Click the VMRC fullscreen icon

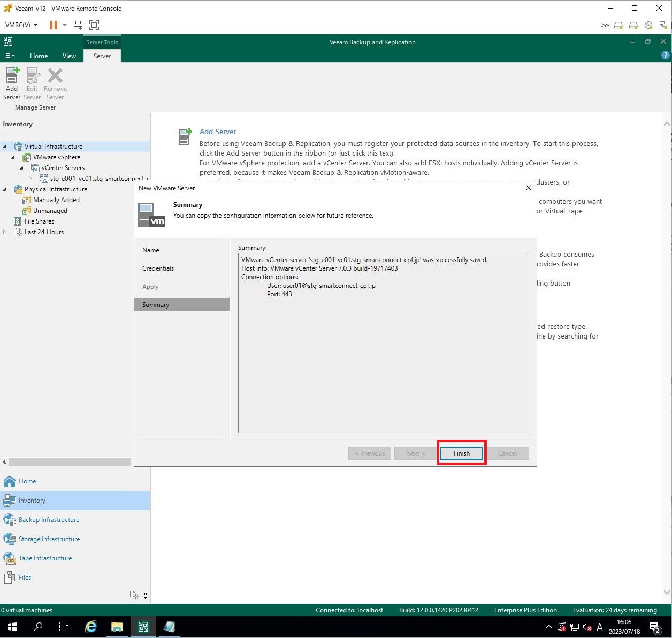(x=94, y=25)
